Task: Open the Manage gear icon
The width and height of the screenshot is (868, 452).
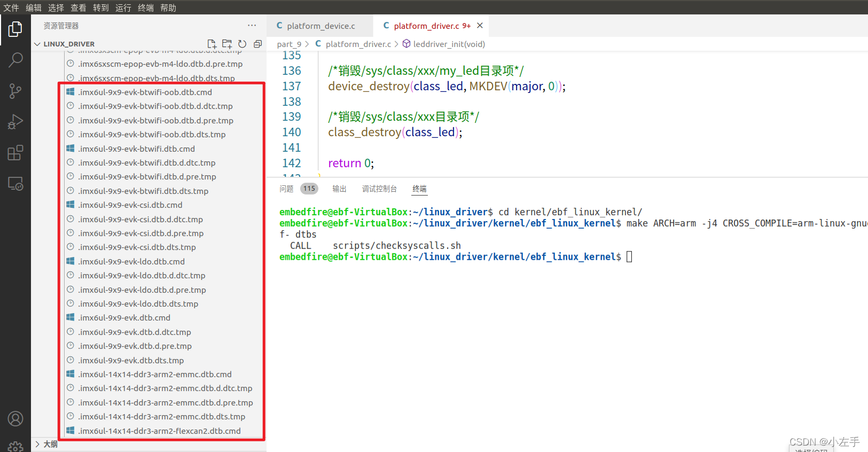Action: click(x=15, y=447)
